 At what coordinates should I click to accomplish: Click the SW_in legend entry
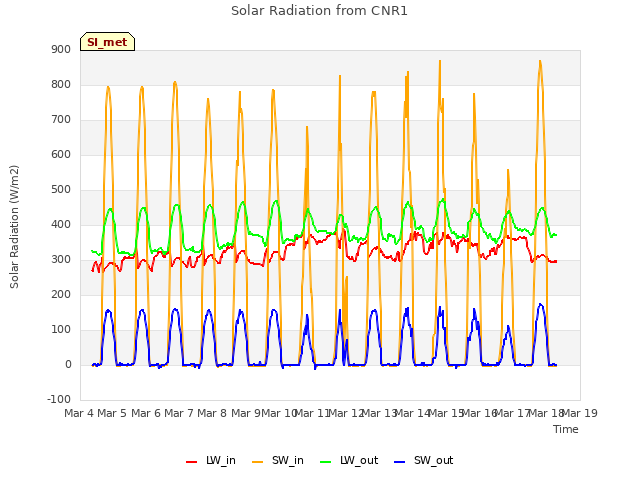pos(278,460)
